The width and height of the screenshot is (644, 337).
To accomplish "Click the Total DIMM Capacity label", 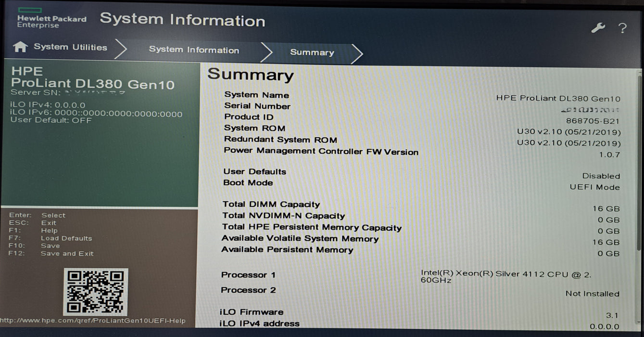I will pyautogui.click(x=271, y=204).
